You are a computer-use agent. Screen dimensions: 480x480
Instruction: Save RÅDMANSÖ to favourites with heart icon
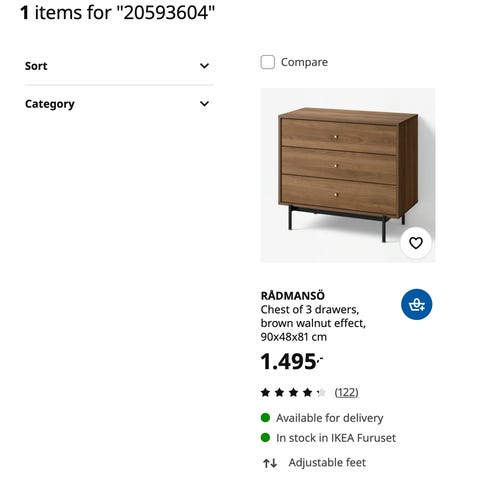[x=416, y=243]
